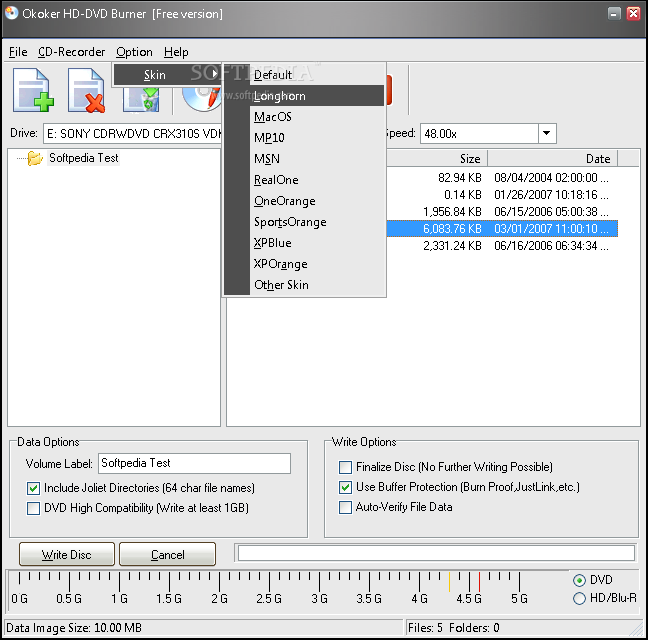Click the Volume Label input field

[x=194, y=463]
